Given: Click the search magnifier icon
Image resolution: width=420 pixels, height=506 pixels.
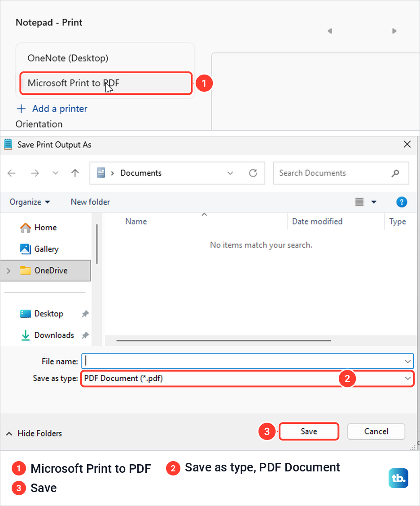Looking at the screenshot, I should 395,173.
